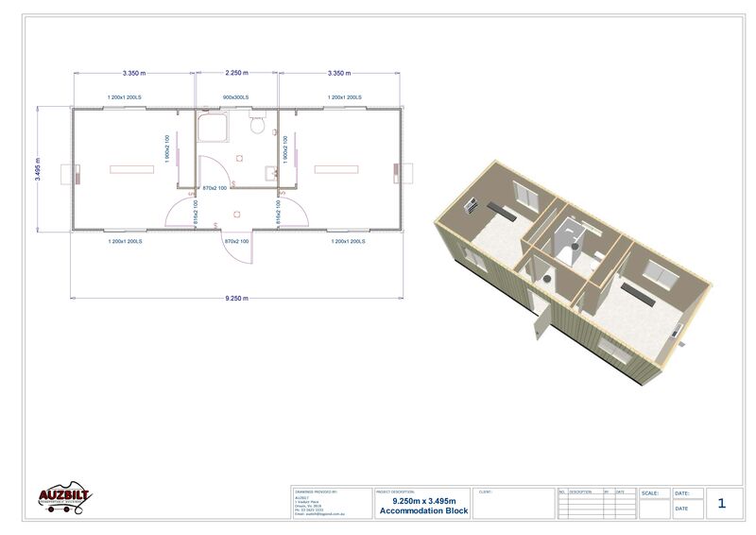Click the email address in the title block

pyautogui.click(x=319, y=513)
